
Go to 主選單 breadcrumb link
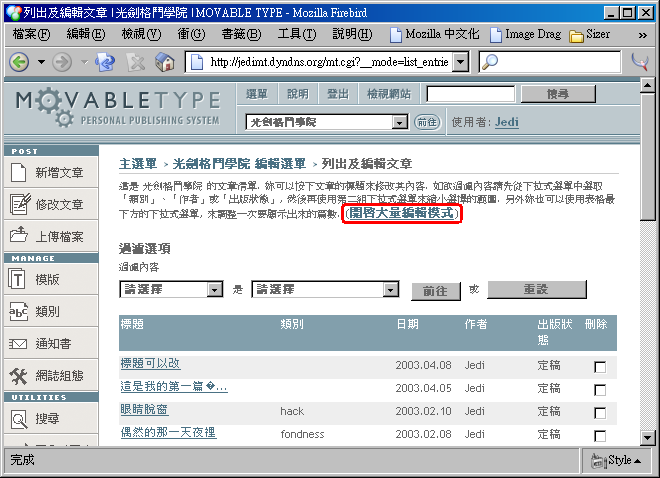tap(138, 164)
